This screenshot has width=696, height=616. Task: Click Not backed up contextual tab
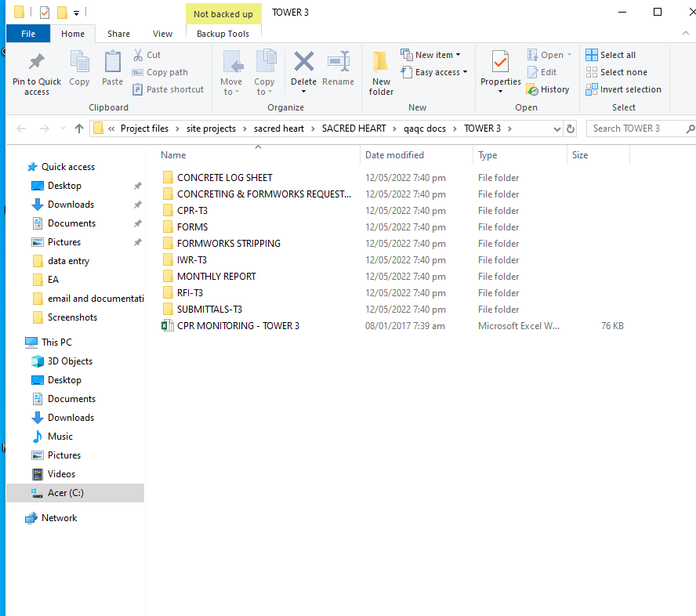(x=223, y=14)
